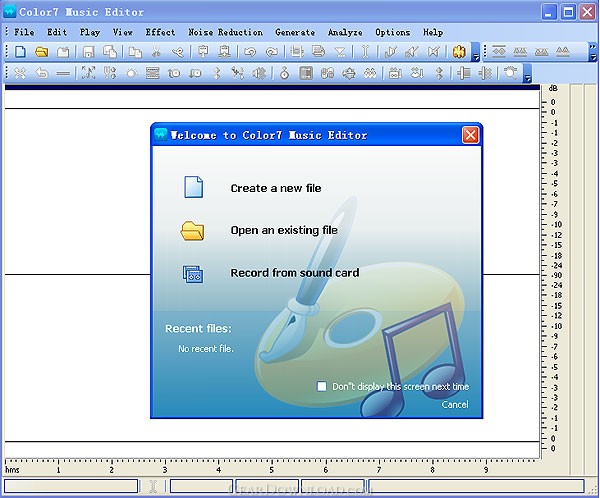
Task: Open the Options menu
Action: [393, 32]
